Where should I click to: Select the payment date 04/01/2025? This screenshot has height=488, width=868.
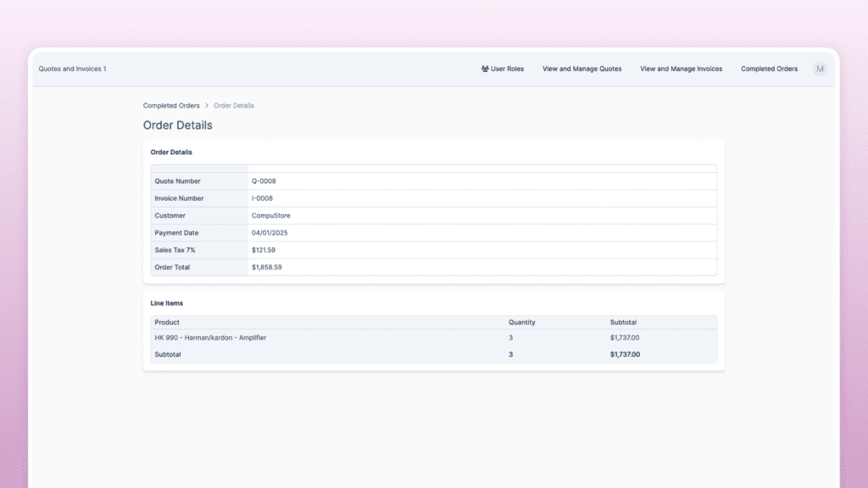point(270,232)
